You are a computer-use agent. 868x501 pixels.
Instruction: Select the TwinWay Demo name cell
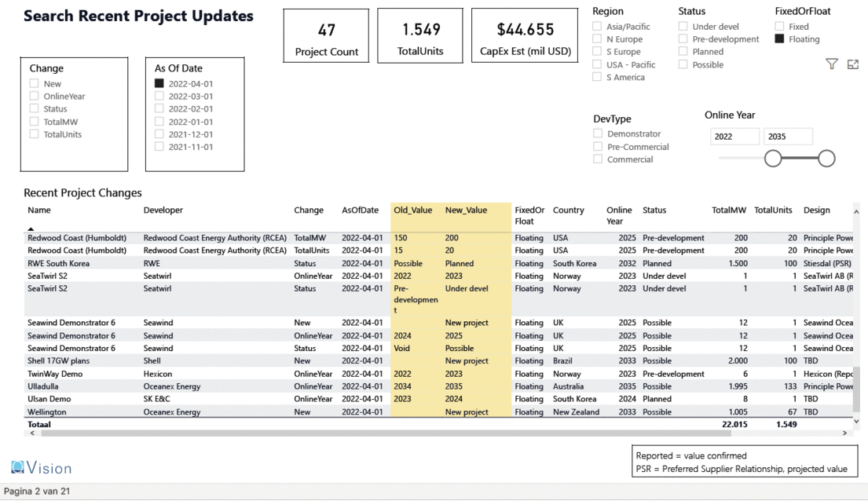(55, 375)
